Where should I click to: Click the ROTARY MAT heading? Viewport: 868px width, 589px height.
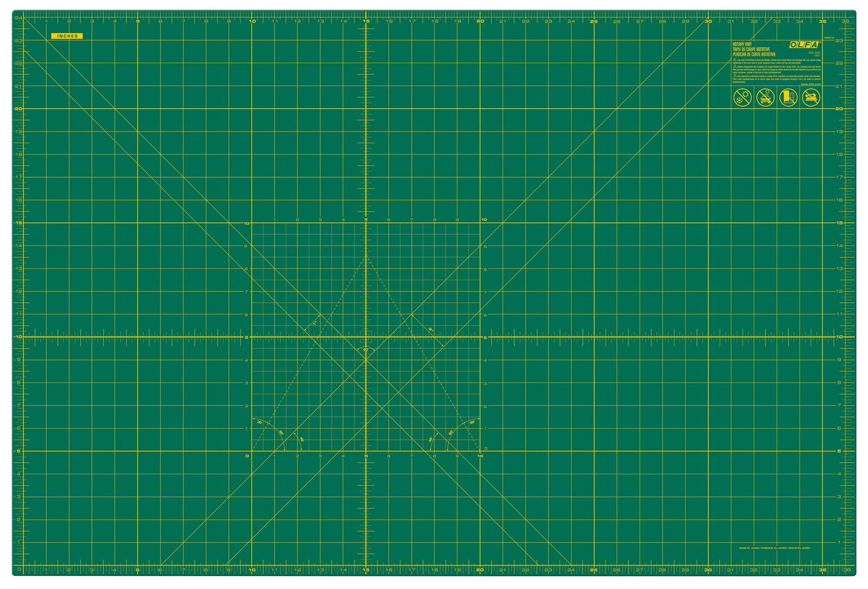pos(742,44)
